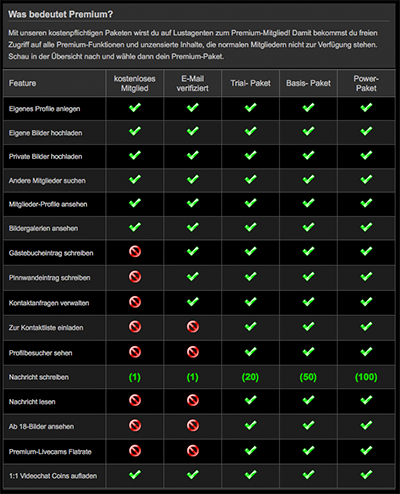Click prohibited icon for Zur Kontaktliste einladen, E-Mail verifiziert

(193, 327)
